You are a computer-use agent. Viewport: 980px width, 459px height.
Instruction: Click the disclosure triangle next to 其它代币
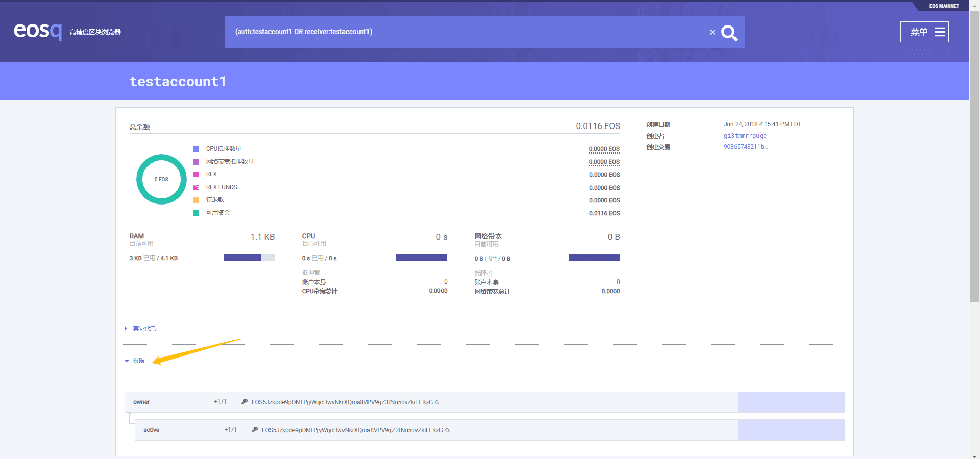pyautogui.click(x=125, y=328)
